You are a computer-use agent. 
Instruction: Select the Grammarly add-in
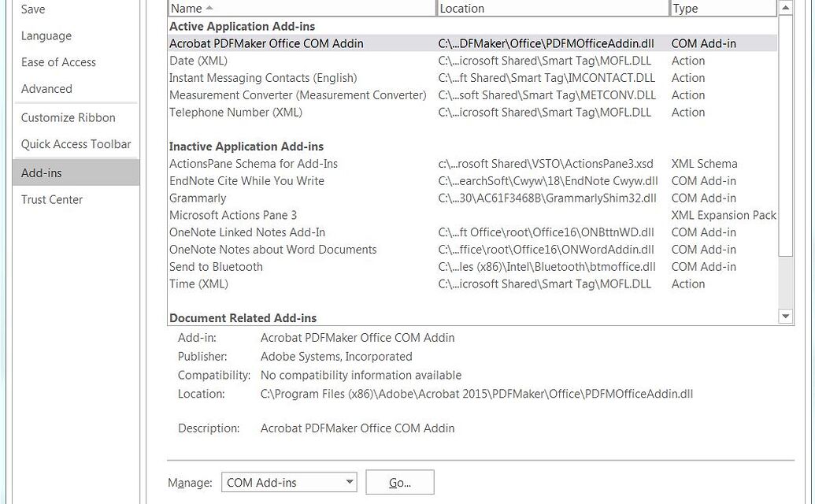198,198
